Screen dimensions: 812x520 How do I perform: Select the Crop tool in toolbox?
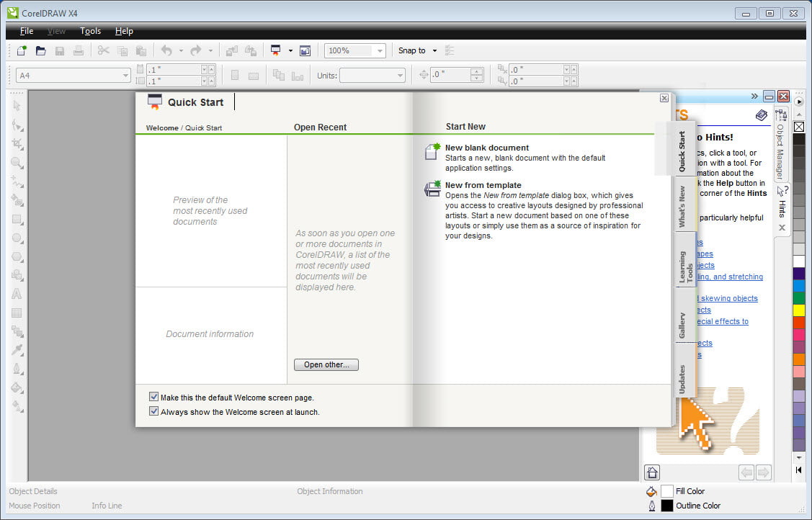tap(17, 144)
